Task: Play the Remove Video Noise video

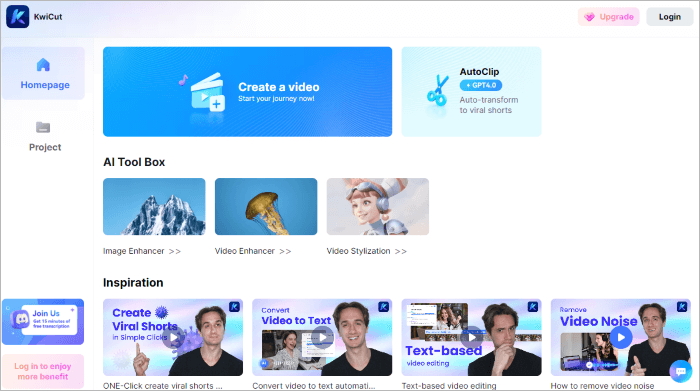Action: pos(621,337)
